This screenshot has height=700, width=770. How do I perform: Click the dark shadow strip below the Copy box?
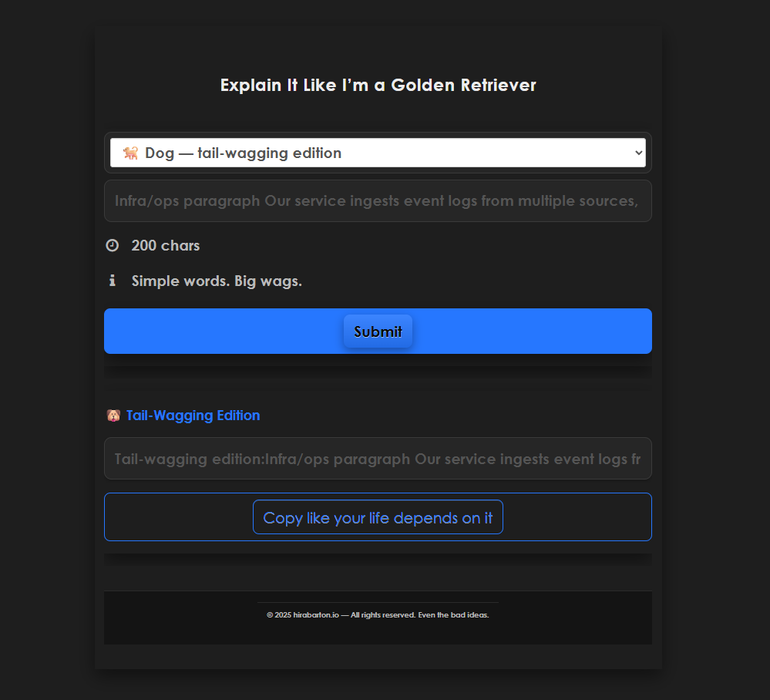[378, 560]
